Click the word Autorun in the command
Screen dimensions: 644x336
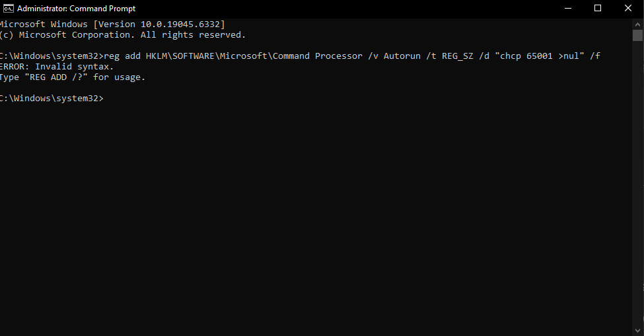(402, 56)
